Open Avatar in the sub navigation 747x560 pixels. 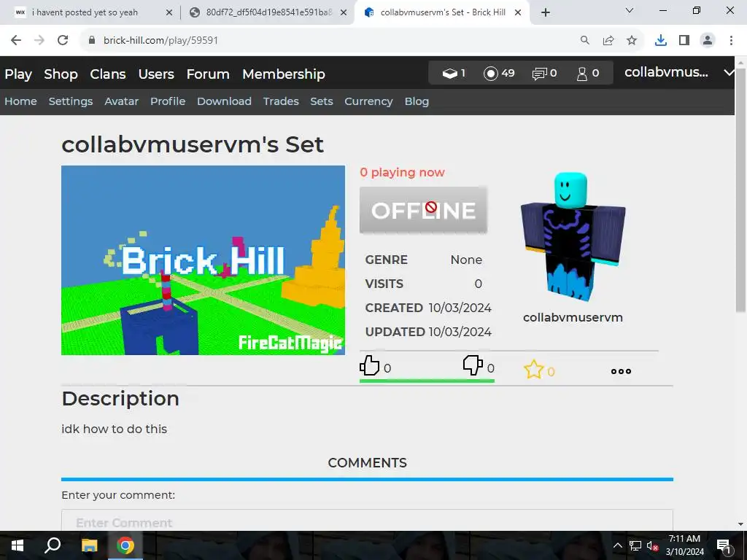[122, 101]
